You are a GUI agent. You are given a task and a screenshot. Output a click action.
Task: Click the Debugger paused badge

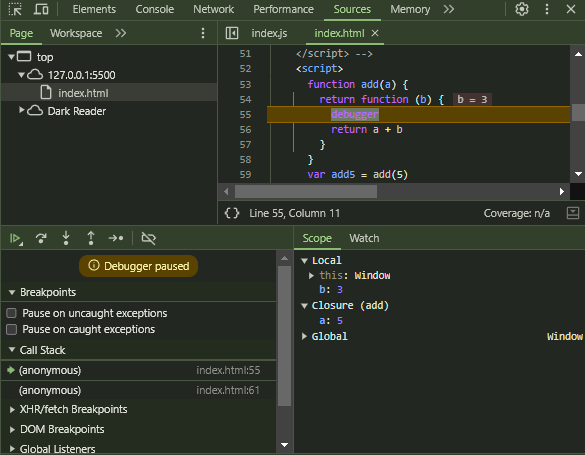click(x=138, y=266)
